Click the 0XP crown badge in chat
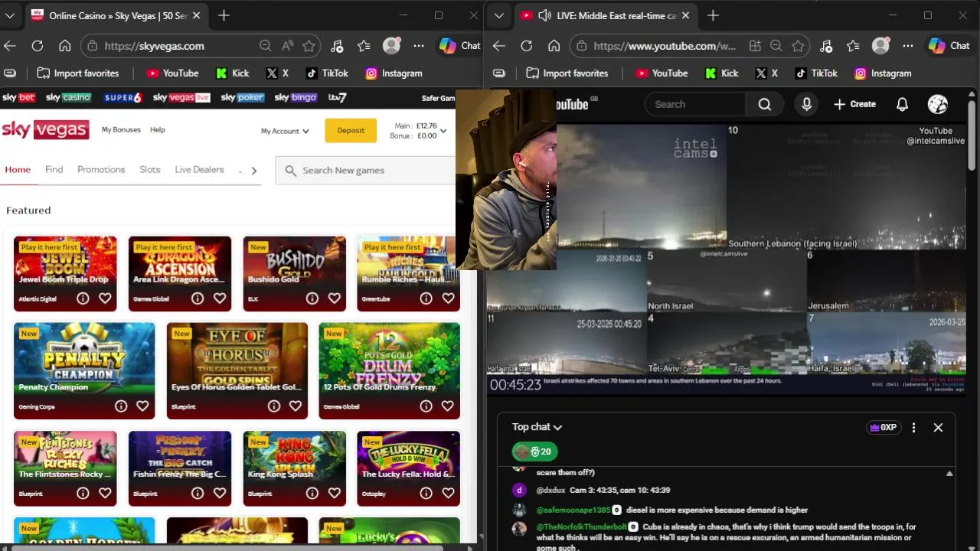The height and width of the screenshot is (551, 980). 883,428
